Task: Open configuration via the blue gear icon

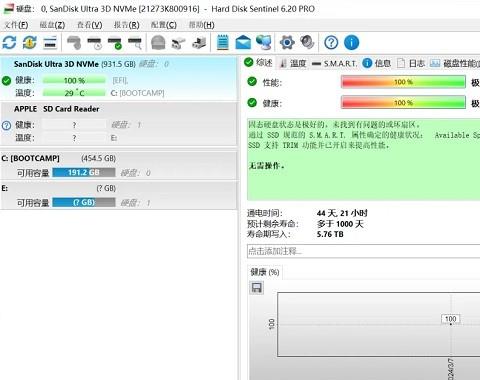Action: coord(287,43)
